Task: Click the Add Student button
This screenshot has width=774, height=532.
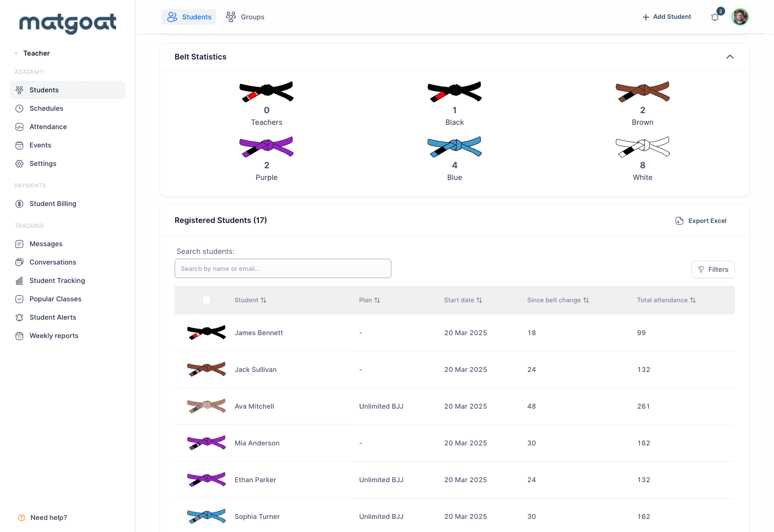Action: (x=667, y=17)
